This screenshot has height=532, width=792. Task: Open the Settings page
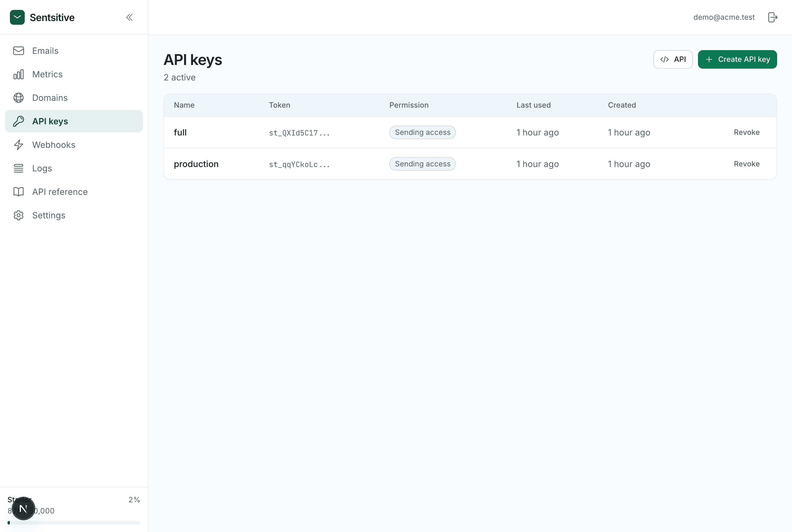[x=74, y=216]
